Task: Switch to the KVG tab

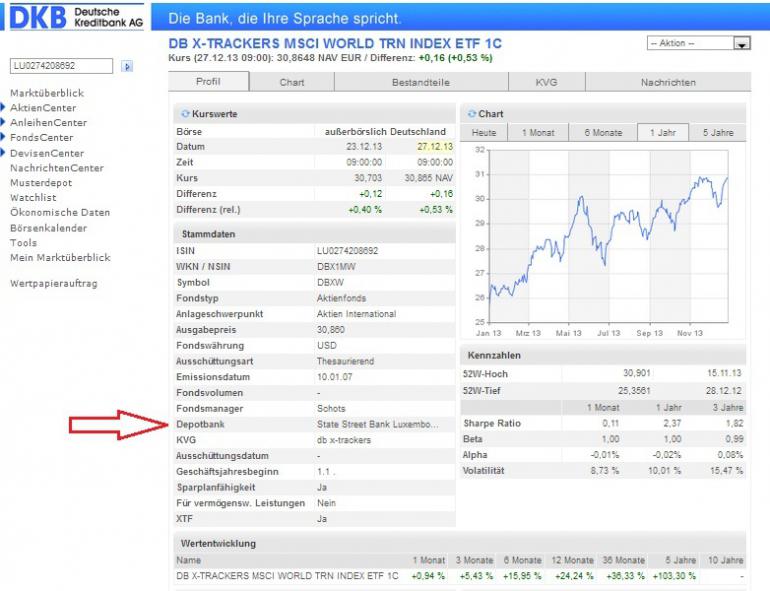Action: (547, 82)
